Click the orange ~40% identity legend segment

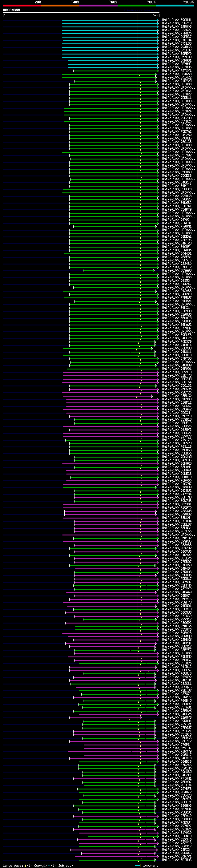tap(60, 6)
